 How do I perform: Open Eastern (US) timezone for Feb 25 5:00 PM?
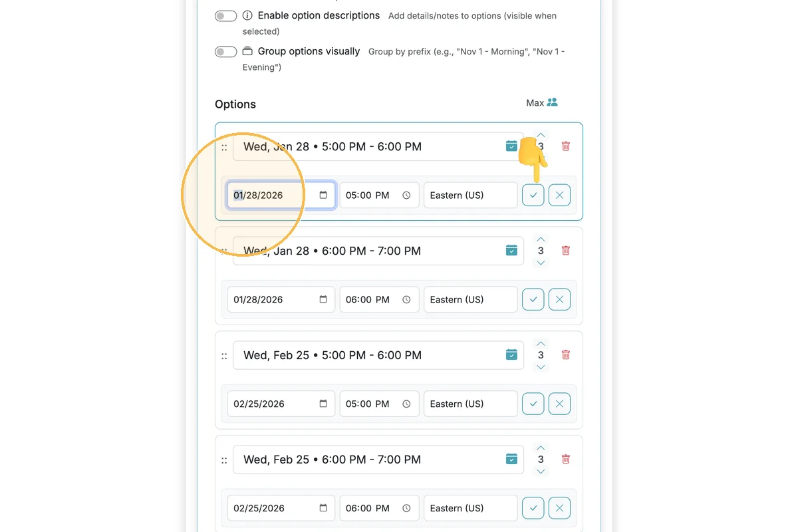pyautogui.click(x=471, y=404)
